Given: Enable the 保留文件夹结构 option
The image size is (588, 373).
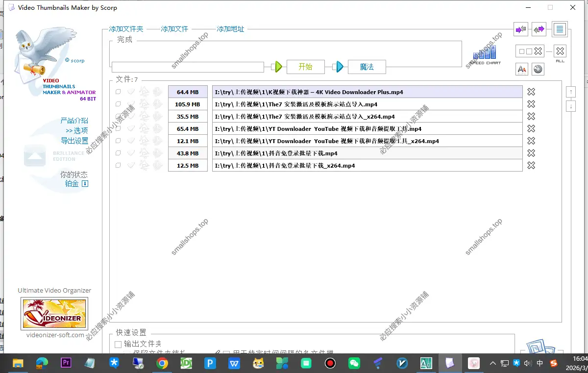Looking at the screenshot, I should (126, 352).
